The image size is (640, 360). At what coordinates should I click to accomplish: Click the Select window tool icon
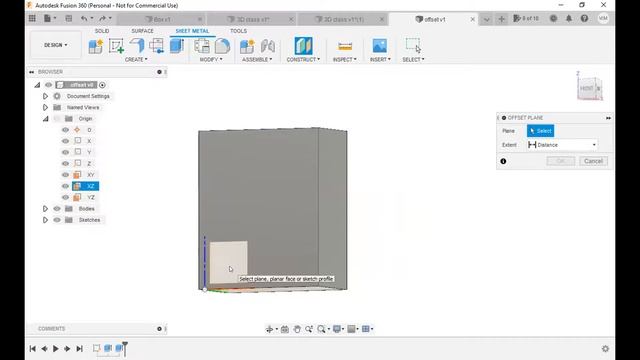pyautogui.click(x=413, y=45)
